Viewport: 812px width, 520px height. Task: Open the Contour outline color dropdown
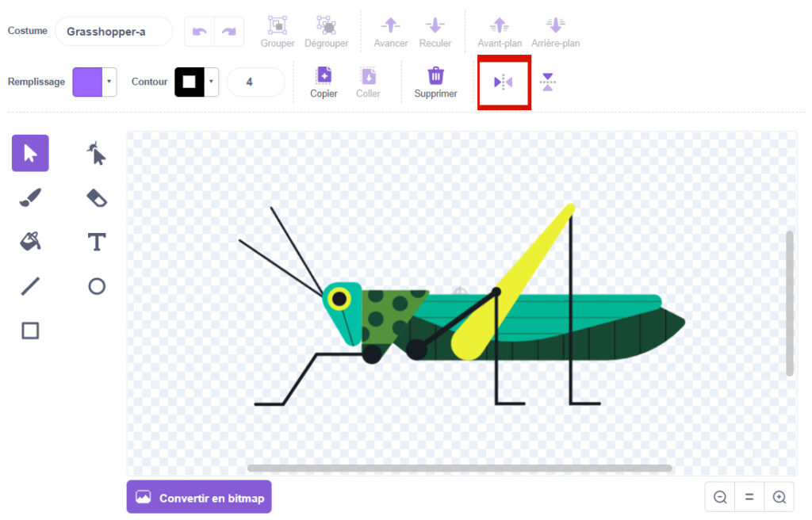pyautogui.click(x=212, y=82)
